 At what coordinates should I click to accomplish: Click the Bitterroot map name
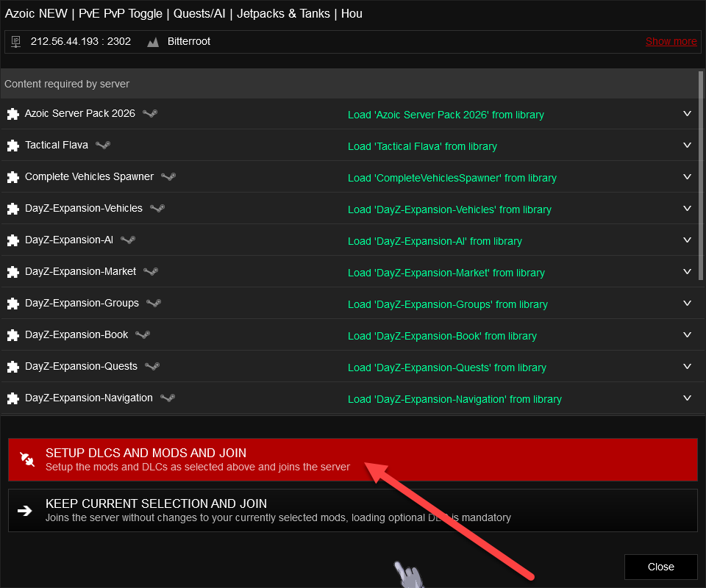click(x=189, y=41)
